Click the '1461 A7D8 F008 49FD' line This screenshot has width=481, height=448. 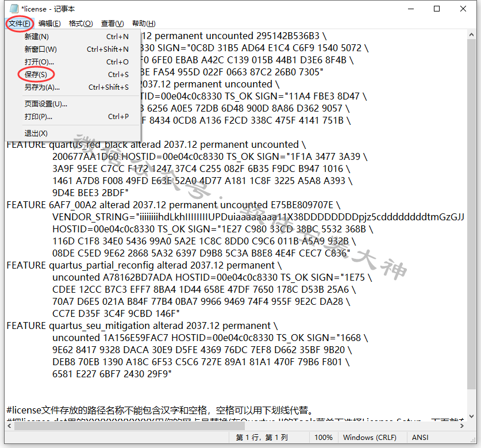tap(202, 181)
